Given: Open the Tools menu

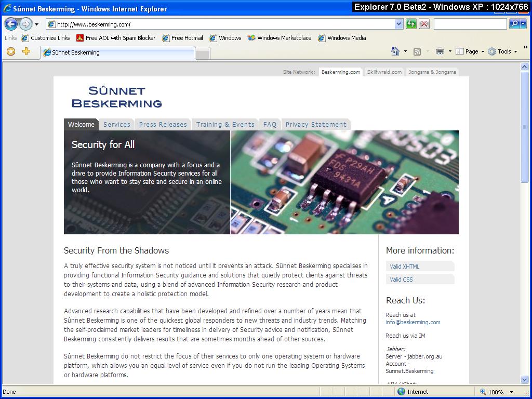Looking at the screenshot, I should click(502, 51).
